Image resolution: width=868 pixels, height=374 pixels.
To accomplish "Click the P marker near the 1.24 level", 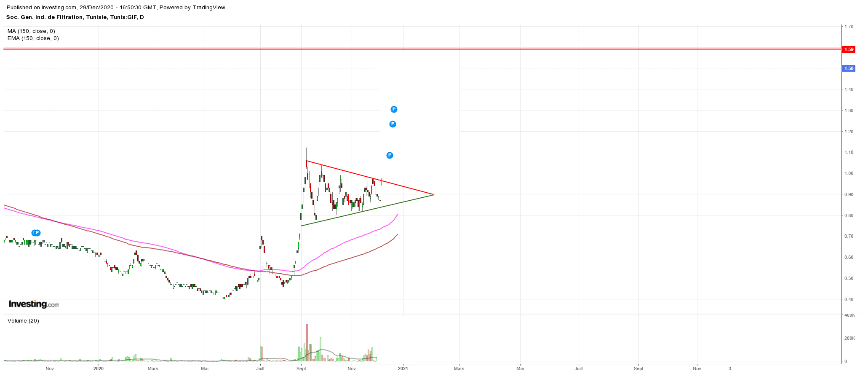I will 393,124.
